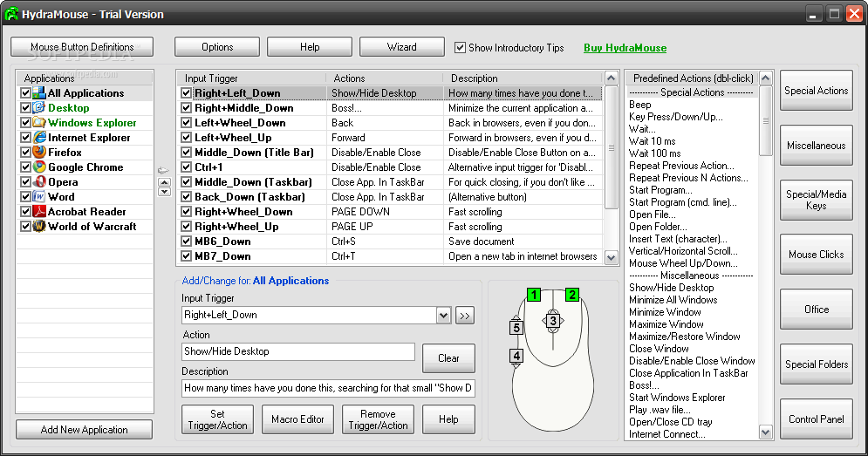Click Predefined Actions scroll up arrow
Image resolution: width=868 pixels, height=456 pixels.
click(766, 78)
